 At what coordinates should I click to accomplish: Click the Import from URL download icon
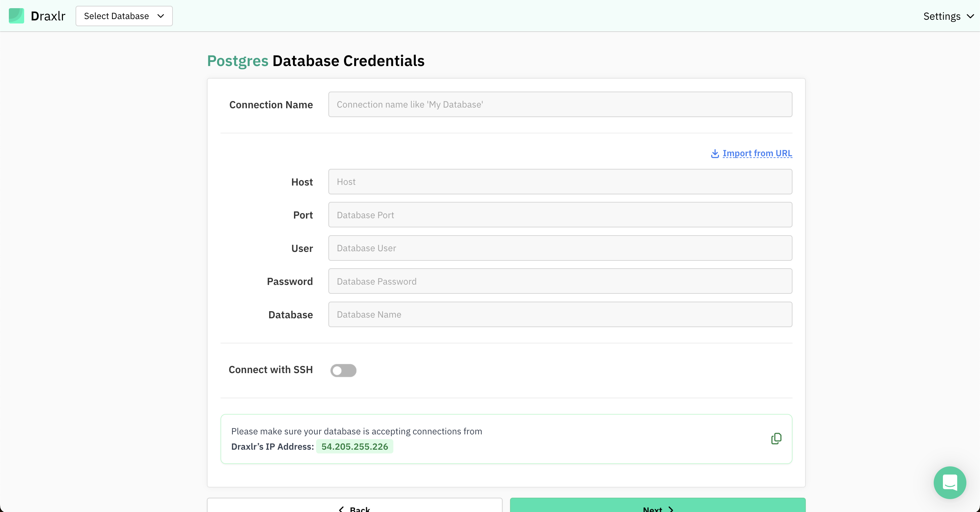715,154
